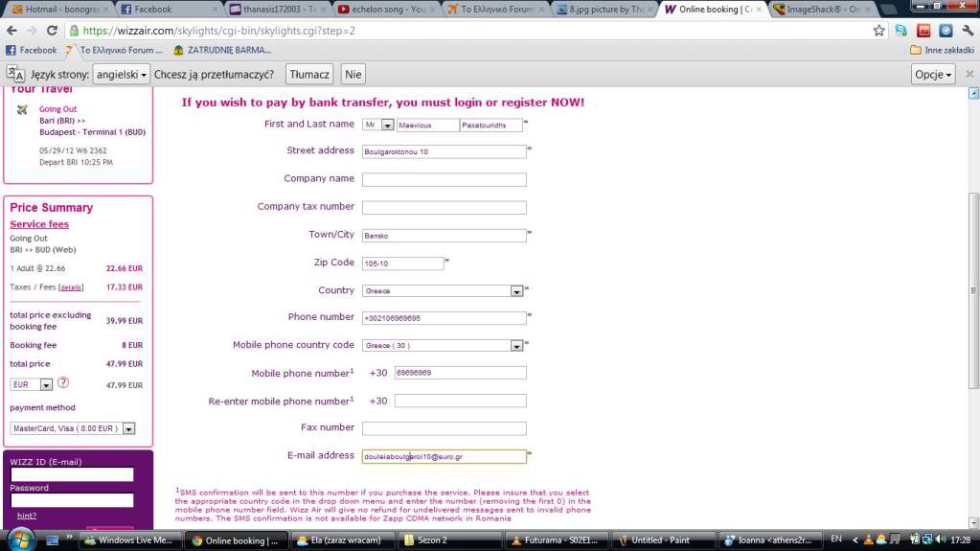Open the Service fees link
Image resolution: width=980 pixels, height=551 pixels.
click(39, 224)
